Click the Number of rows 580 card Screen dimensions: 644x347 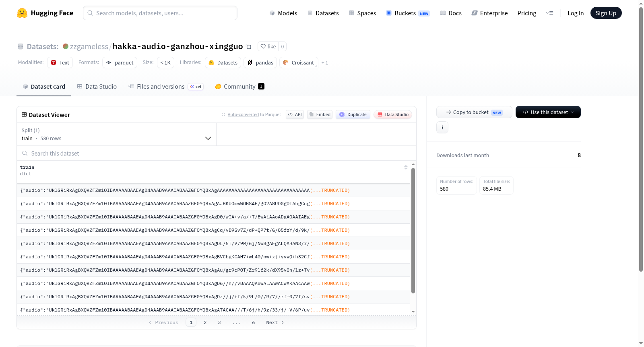[x=457, y=185]
